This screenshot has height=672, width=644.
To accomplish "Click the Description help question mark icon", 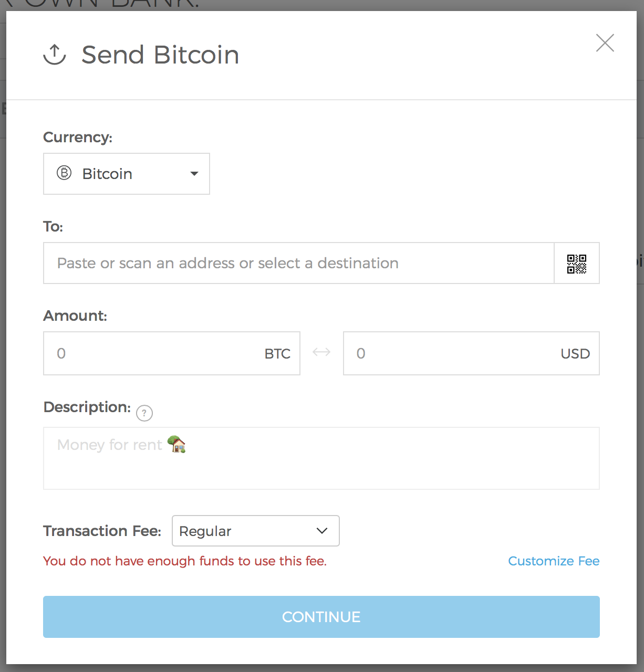I will pos(144,414).
